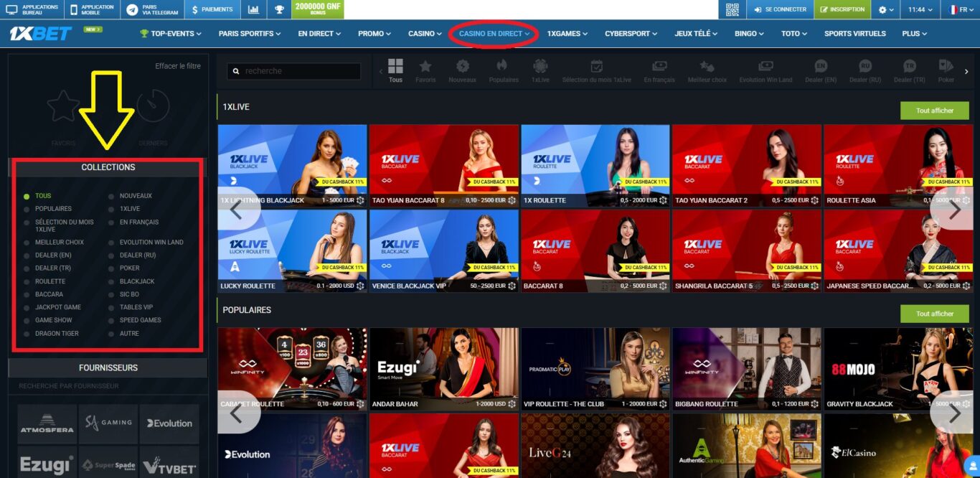Screen dimensions: 980x478
Task: Open the 1X Lightning Blackjack game thumbnail
Action: coord(292,166)
